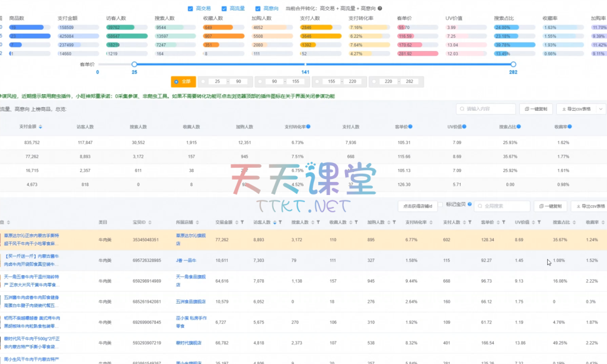Click filter icon on product table 客单价
The image size is (607, 364).
503,222
